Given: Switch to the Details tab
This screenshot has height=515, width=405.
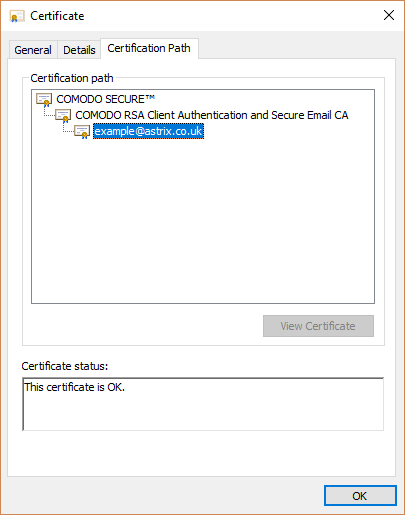Looking at the screenshot, I should (79, 50).
